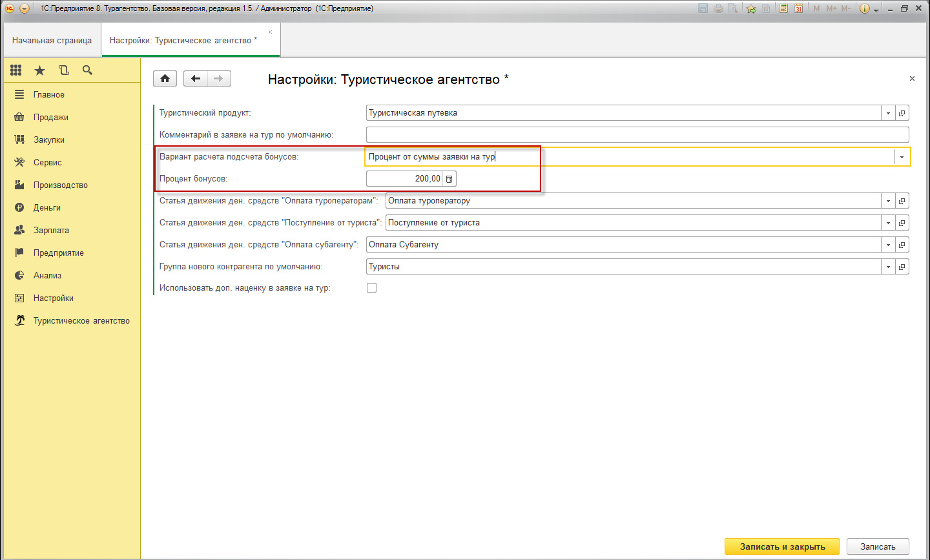Switch to Начальная страница tab

(x=52, y=40)
